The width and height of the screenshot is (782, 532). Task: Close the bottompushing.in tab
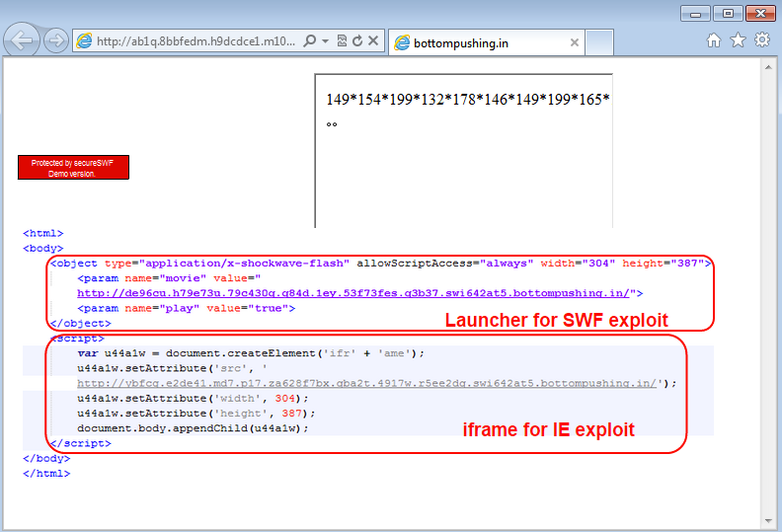coord(575,42)
